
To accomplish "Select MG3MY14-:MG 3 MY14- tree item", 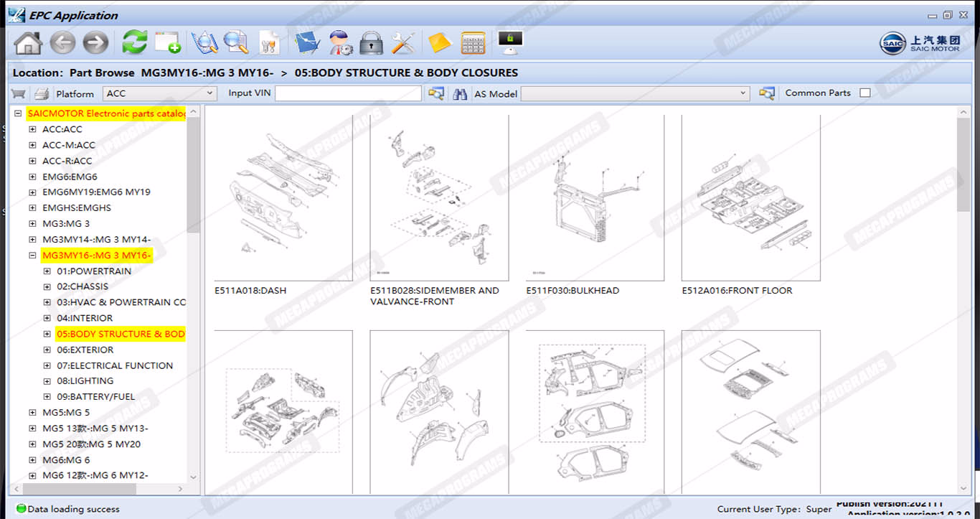I will pyautogui.click(x=96, y=239).
